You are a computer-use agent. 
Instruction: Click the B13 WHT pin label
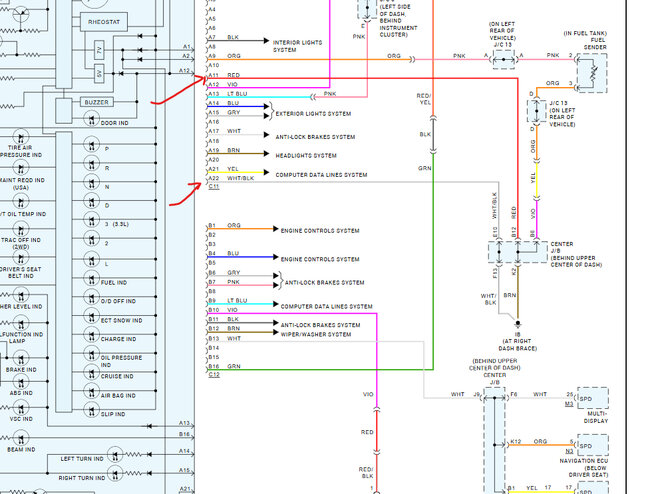coord(224,339)
